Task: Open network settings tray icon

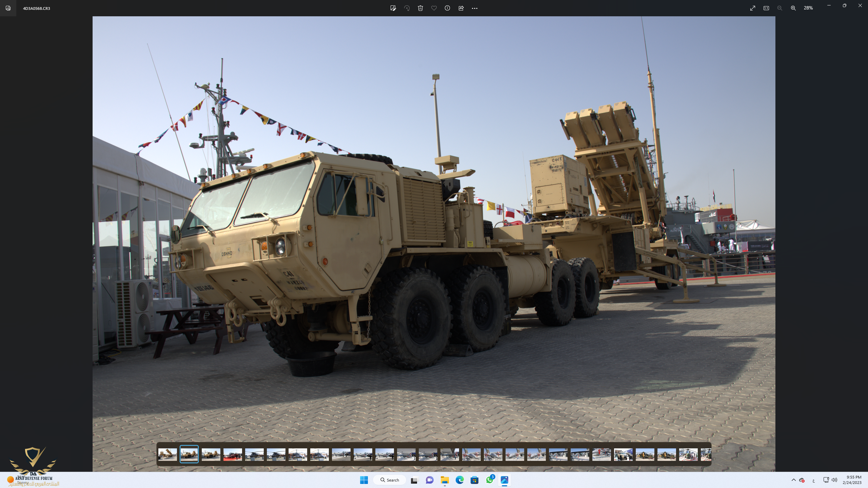Action: pyautogui.click(x=826, y=480)
